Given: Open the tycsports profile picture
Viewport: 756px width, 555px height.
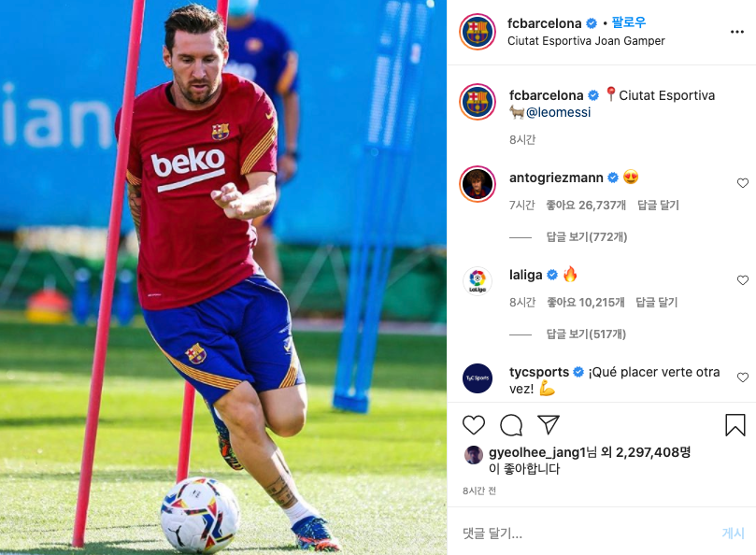Looking at the screenshot, I should point(478,378).
